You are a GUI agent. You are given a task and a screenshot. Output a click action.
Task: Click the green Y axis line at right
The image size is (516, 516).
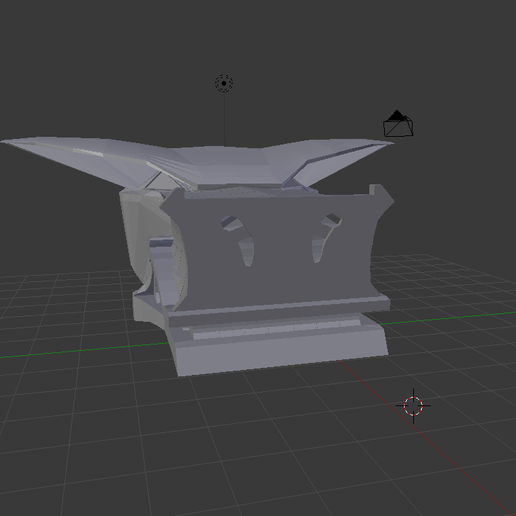point(448,318)
